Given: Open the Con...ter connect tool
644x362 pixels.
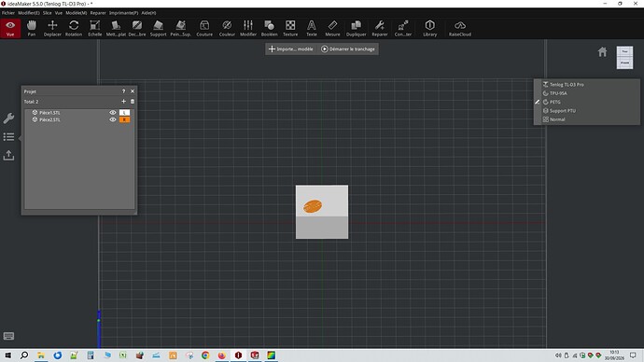Looking at the screenshot, I should point(403,28).
